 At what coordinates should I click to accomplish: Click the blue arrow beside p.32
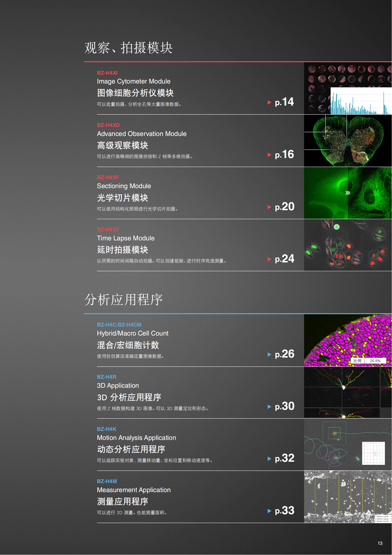[x=269, y=459]
